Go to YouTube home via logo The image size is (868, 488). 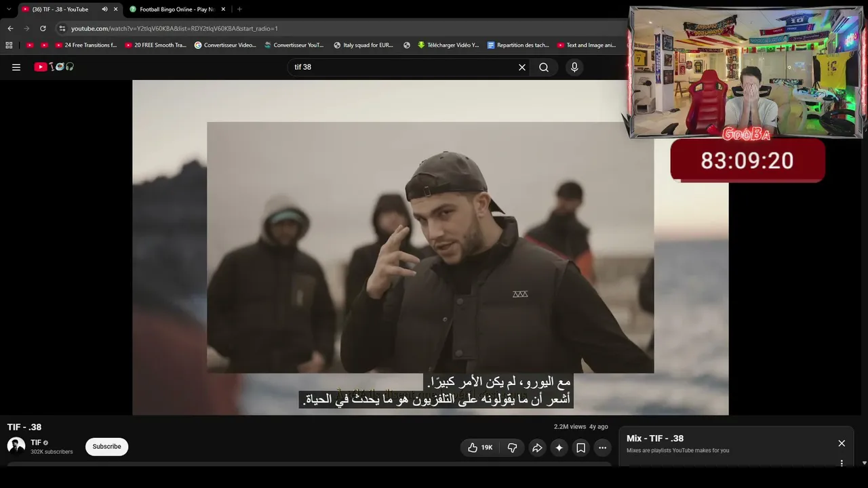[x=54, y=67]
